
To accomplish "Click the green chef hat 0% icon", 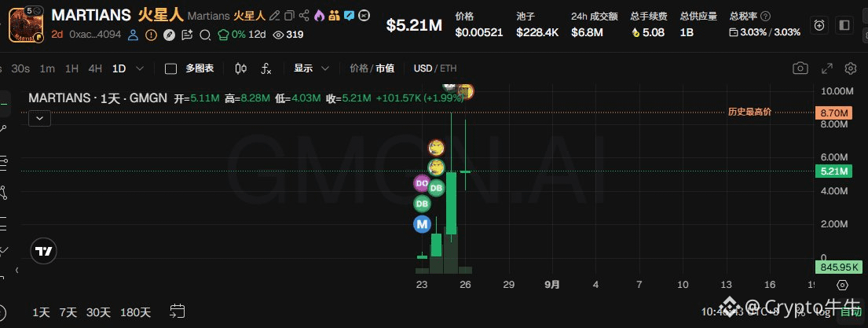I will (x=223, y=35).
